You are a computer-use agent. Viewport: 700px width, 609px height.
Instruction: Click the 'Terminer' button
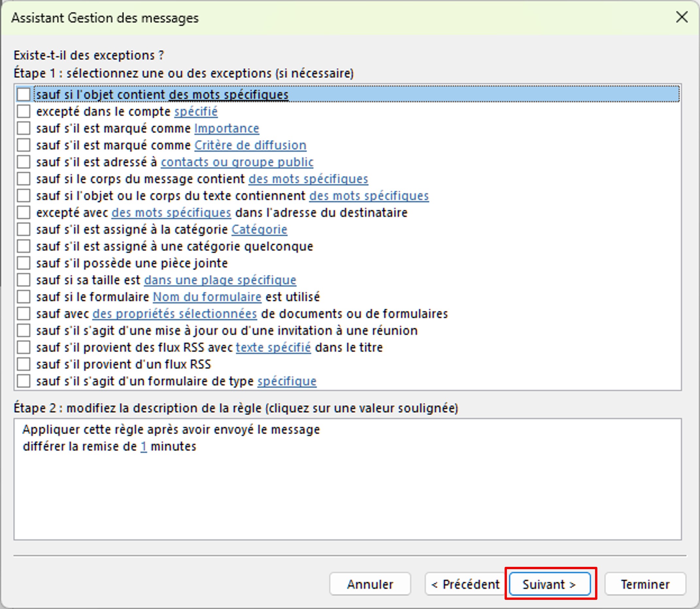645,584
